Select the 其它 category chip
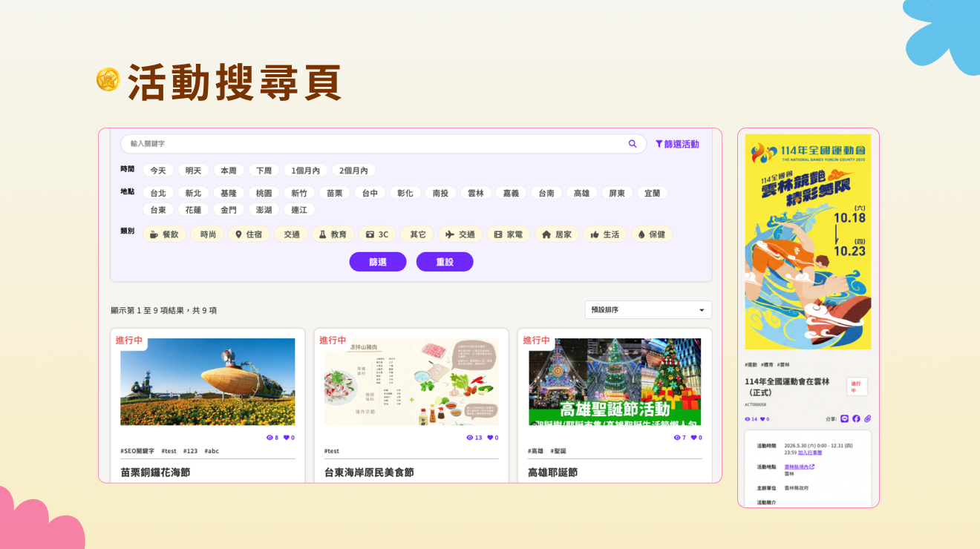Image resolution: width=980 pixels, height=549 pixels. tap(418, 234)
